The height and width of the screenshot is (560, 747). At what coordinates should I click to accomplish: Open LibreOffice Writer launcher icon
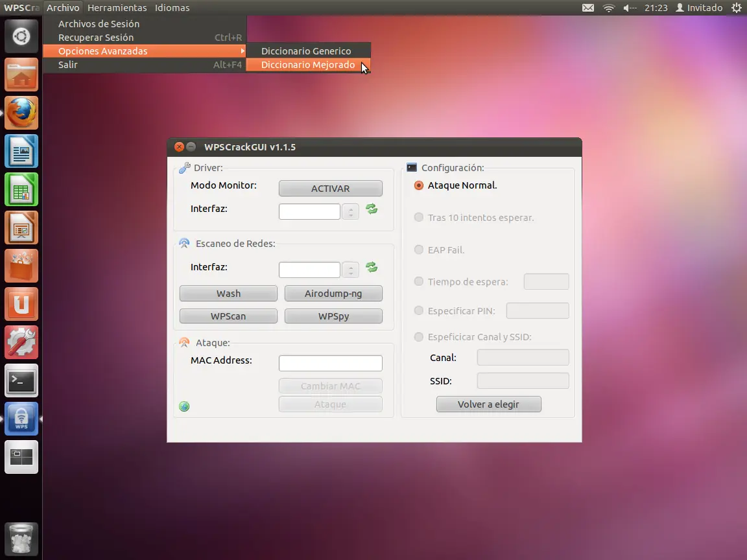click(21, 151)
